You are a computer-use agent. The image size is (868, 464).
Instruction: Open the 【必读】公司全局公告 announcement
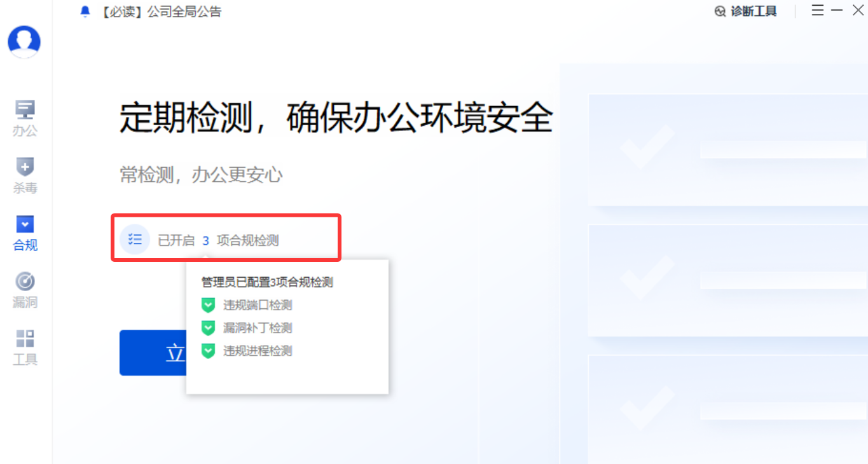160,11
